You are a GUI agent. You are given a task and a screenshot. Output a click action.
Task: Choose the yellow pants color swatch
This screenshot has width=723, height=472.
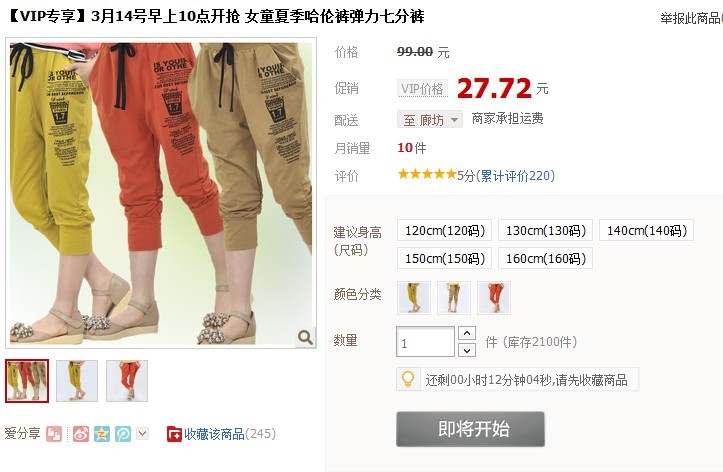point(414,298)
